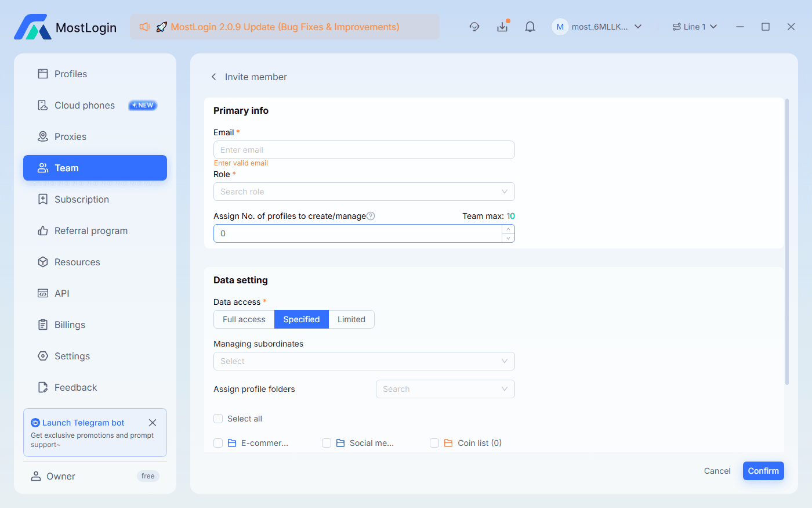Expand the Managing subordinates select
The image size is (812, 508).
(364, 361)
